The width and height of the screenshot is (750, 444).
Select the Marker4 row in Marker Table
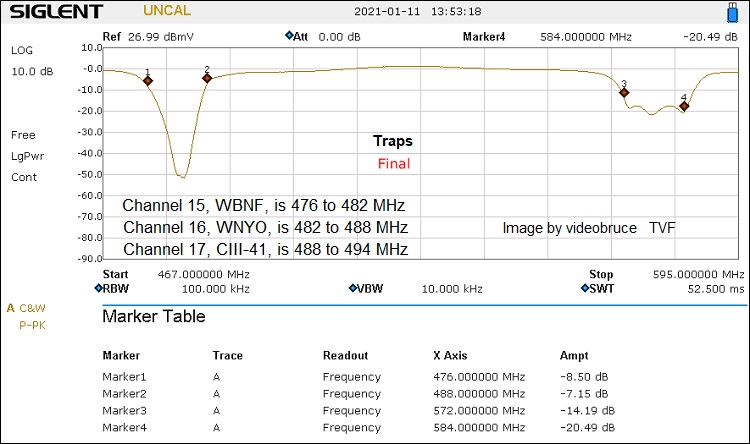[360, 428]
